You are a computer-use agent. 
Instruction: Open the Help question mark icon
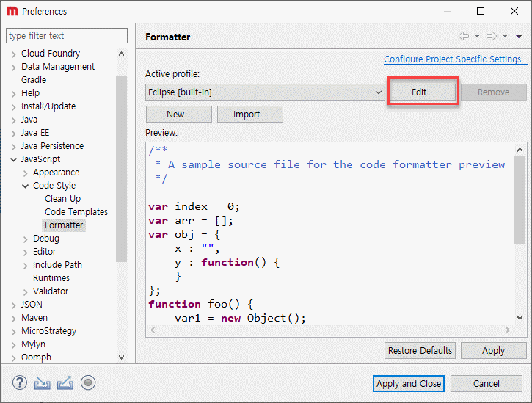[20, 383]
